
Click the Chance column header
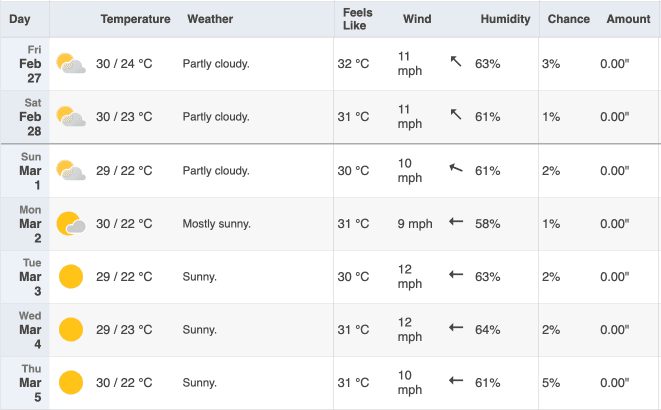coord(569,19)
